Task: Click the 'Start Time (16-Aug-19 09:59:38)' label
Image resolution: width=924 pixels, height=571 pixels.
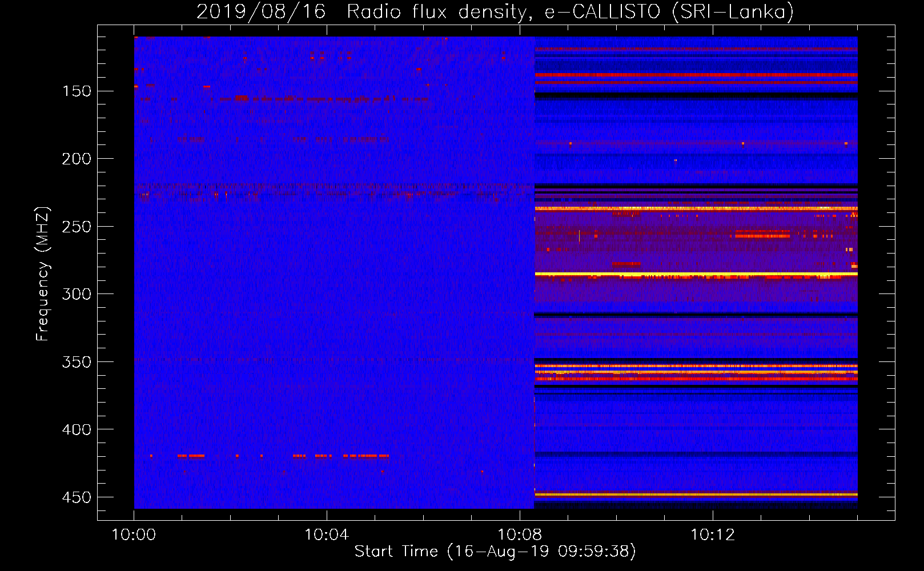Action: [x=495, y=552]
